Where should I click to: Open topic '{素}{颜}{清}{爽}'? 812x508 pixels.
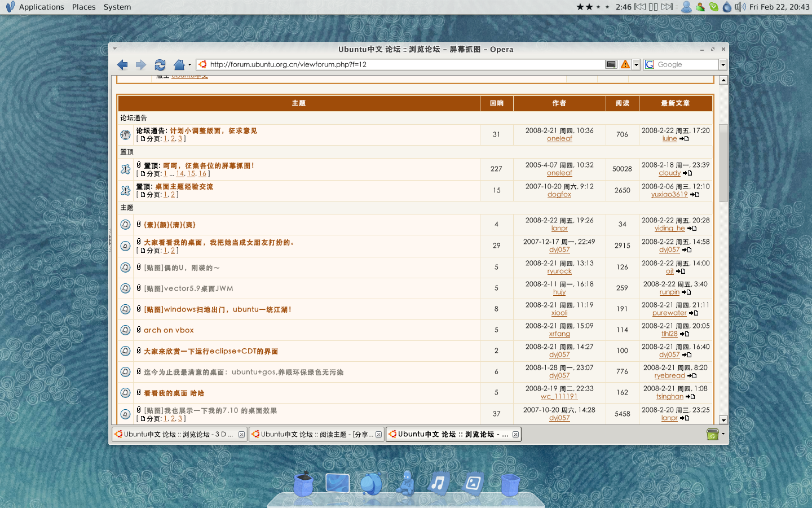point(170,225)
